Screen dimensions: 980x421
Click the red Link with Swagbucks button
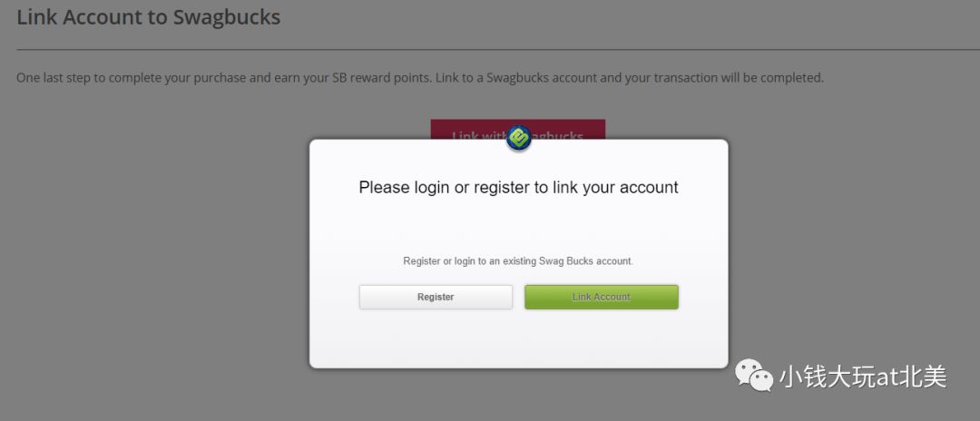pyautogui.click(x=517, y=130)
